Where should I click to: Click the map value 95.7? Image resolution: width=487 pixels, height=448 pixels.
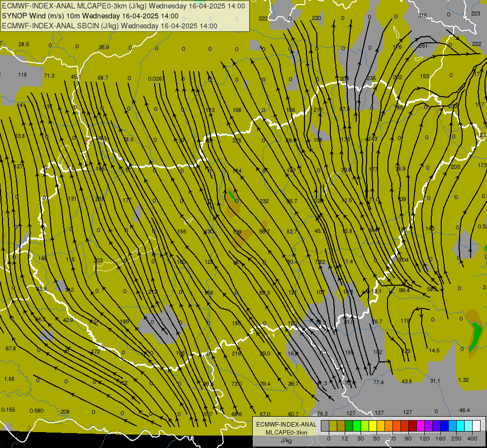click(292, 201)
